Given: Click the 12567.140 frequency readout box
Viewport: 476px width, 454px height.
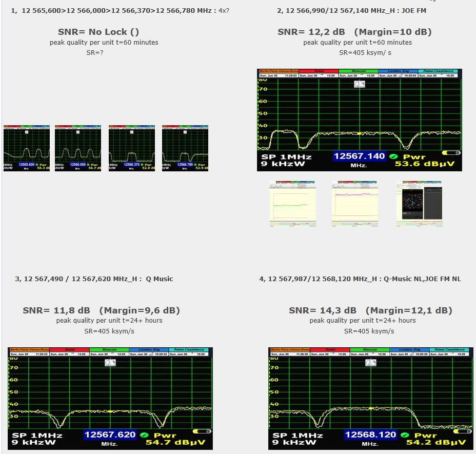Looking at the screenshot, I should tap(358, 156).
